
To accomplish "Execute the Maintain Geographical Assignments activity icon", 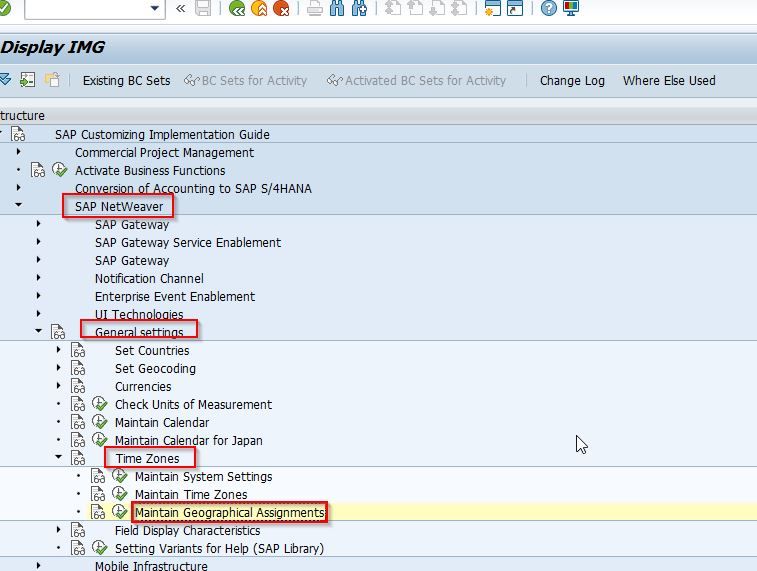I will pyautogui.click(x=119, y=512).
